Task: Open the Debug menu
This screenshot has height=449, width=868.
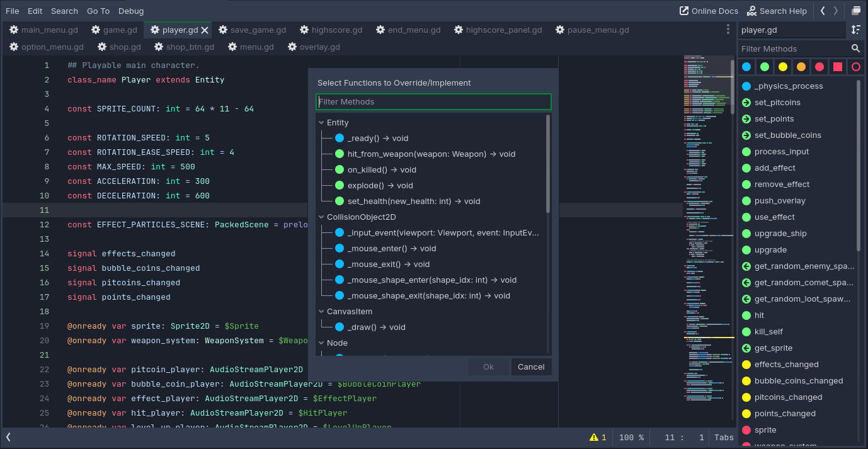Action: [131, 11]
